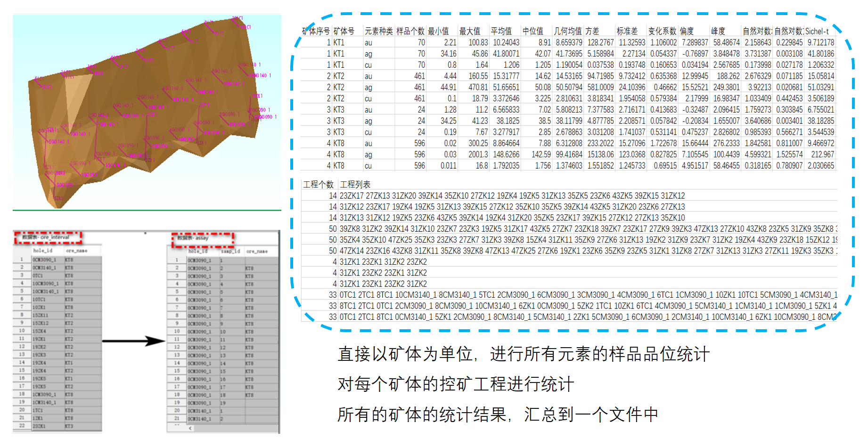Click the 3D orebody model view
The width and height of the screenshot is (868, 439).
146,113
